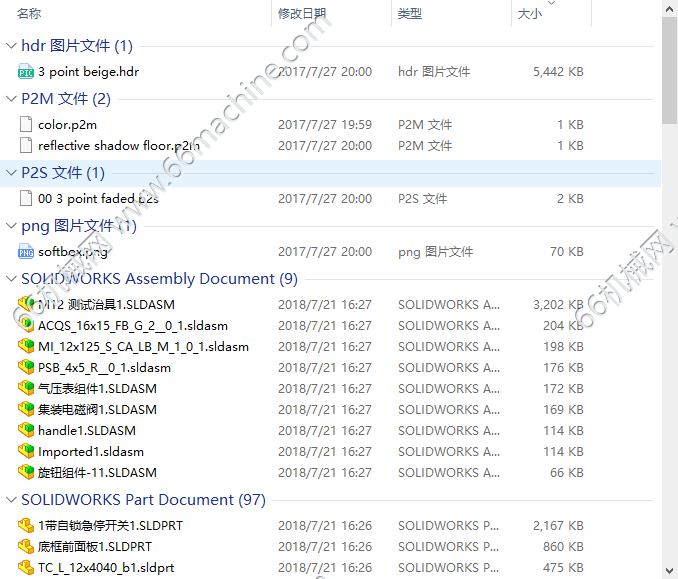Select the file name TC_L_12x4040_b1.sldprt

(106, 568)
